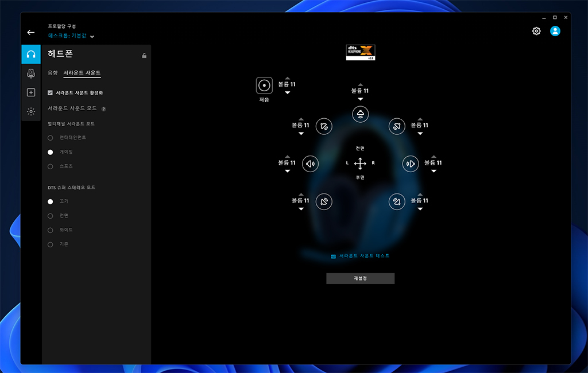The height and width of the screenshot is (373, 588).
Task: Select 엔터테인먼트 surround mode
Action: (x=51, y=138)
